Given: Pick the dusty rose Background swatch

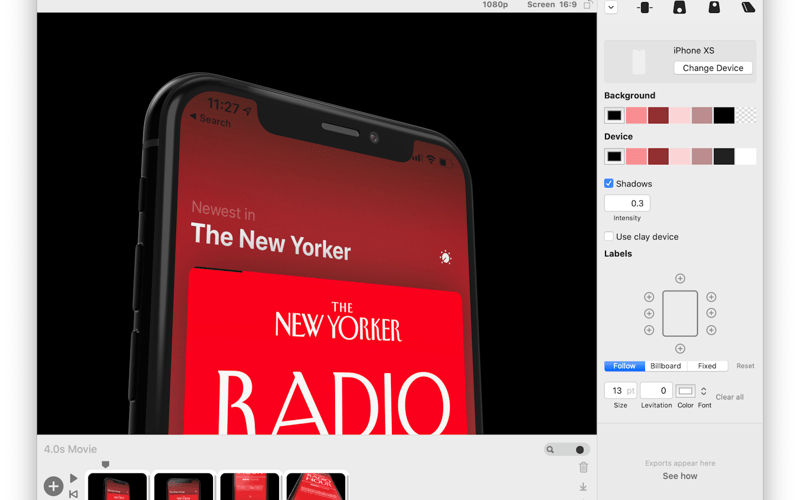Looking at the screenshot, I should (x=702, y=115).
